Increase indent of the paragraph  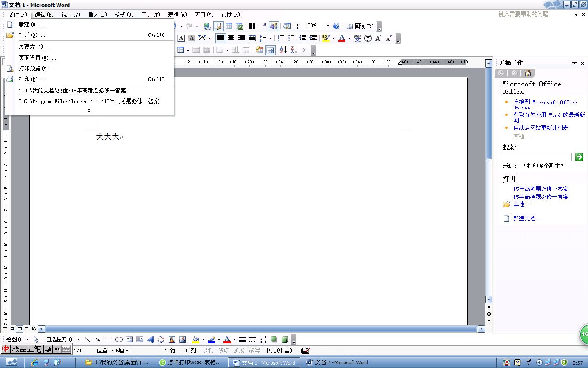pyautogui.click(x=313, y=38)
